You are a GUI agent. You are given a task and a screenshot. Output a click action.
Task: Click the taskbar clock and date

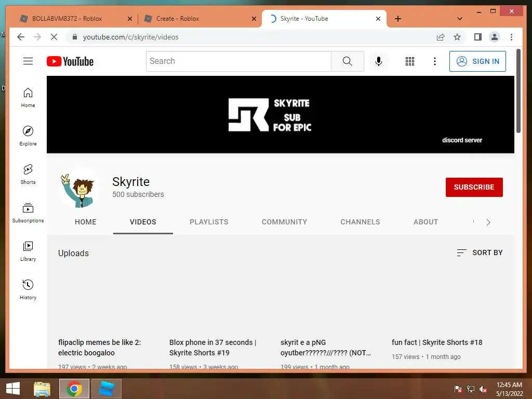click(509, 389)
